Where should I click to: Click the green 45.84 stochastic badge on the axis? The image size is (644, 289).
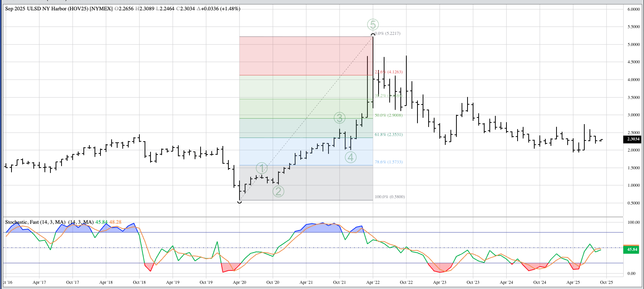pos(632,249)
